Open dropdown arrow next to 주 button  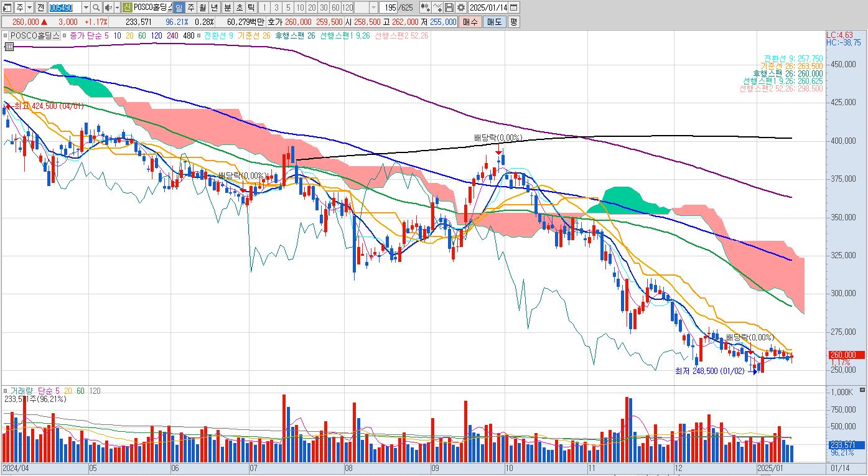click(30, 7)
